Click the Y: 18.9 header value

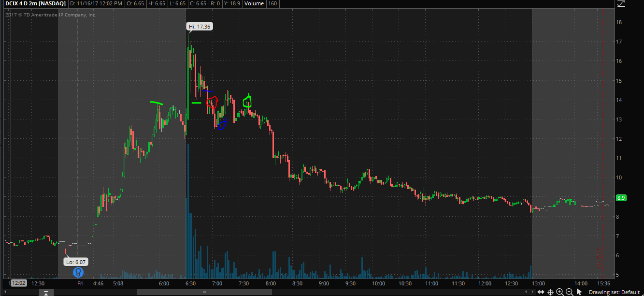231,3
